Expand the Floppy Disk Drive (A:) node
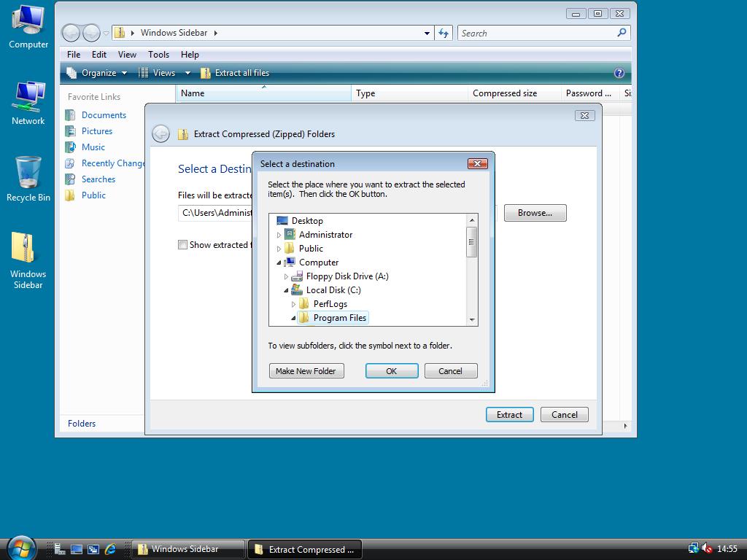Image resolution: width=747 pixels, height=560 pixels. pyautogui.click(x=286, y=276)
